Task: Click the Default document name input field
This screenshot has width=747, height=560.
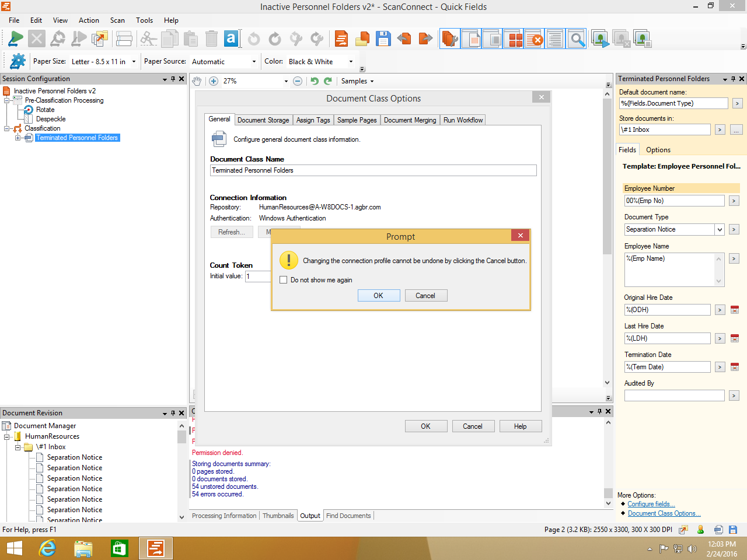Action: 673,103
